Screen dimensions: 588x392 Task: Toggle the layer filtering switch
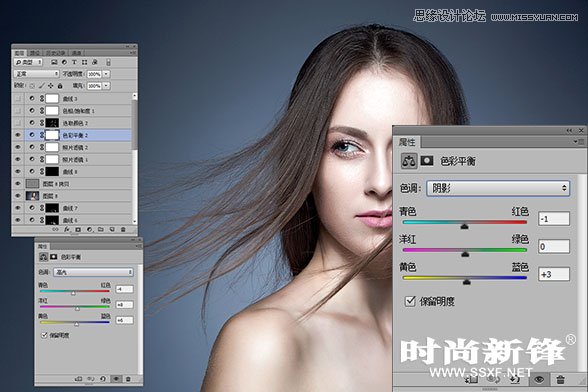[109, 62]
